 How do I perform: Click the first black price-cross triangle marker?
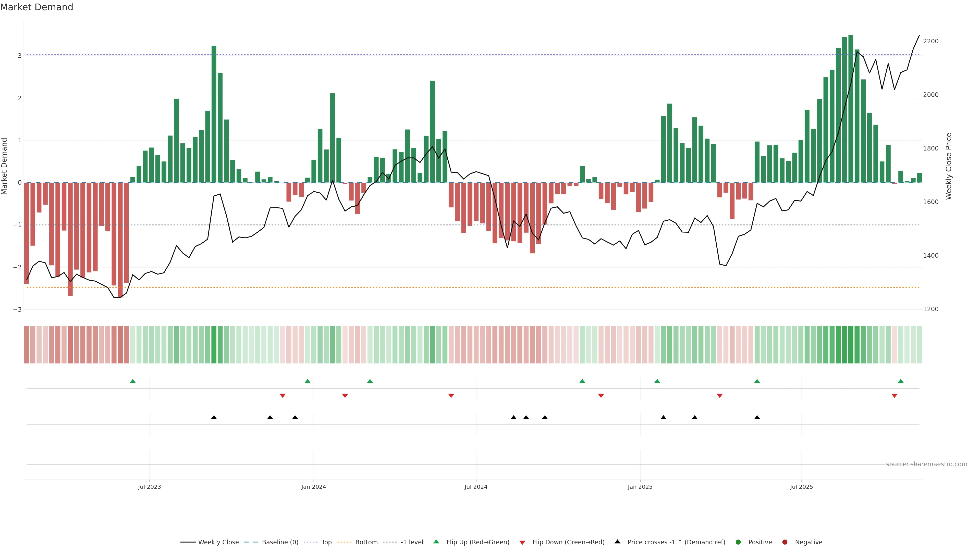(214, 418)
